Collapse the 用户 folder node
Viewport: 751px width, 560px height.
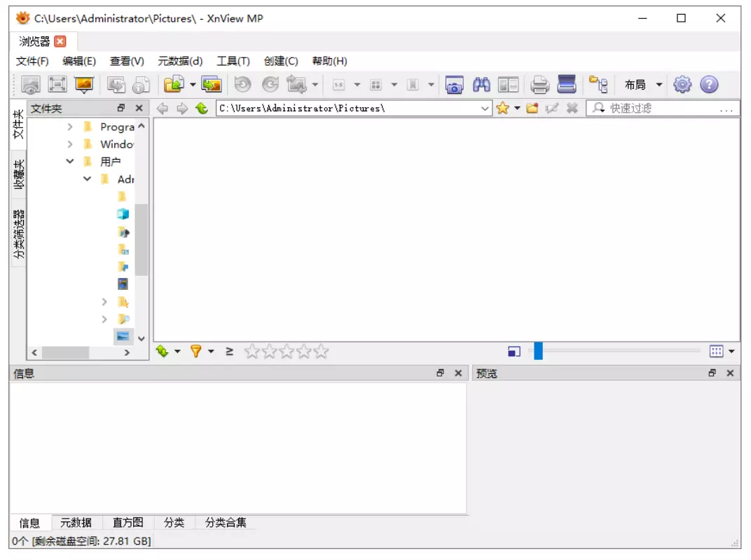pos(70,161)
